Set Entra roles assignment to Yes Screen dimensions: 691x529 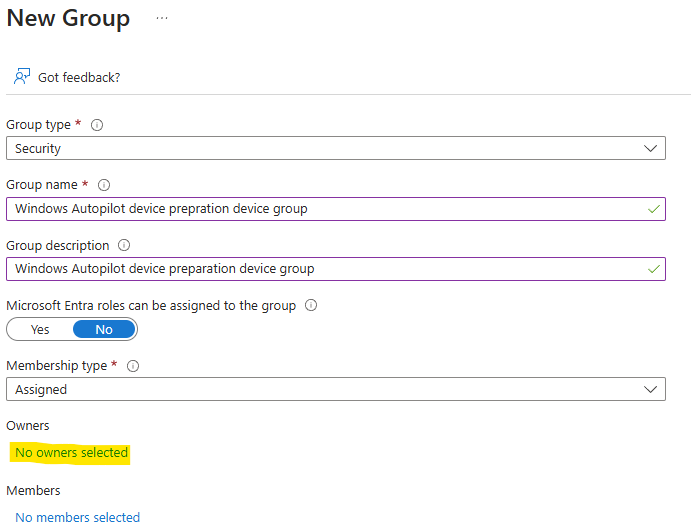(x=40, y=329)
